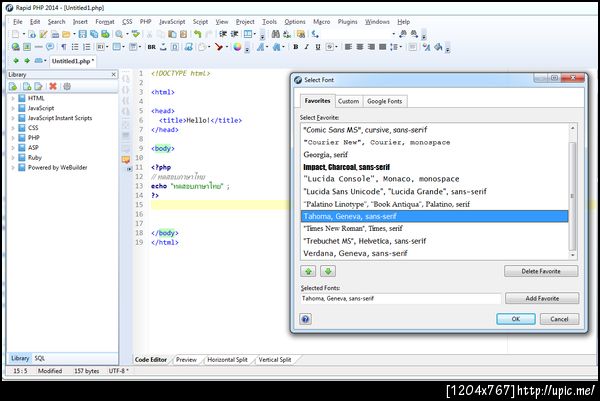Open the Format menu
The height and width of the screenshot is (401, 600).
[105, 22]
